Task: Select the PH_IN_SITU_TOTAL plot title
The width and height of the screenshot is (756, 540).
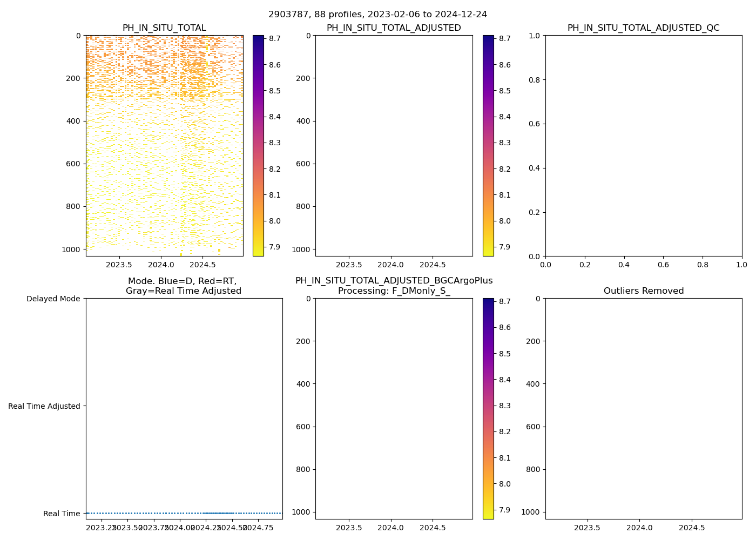Action: pos(164,28)
